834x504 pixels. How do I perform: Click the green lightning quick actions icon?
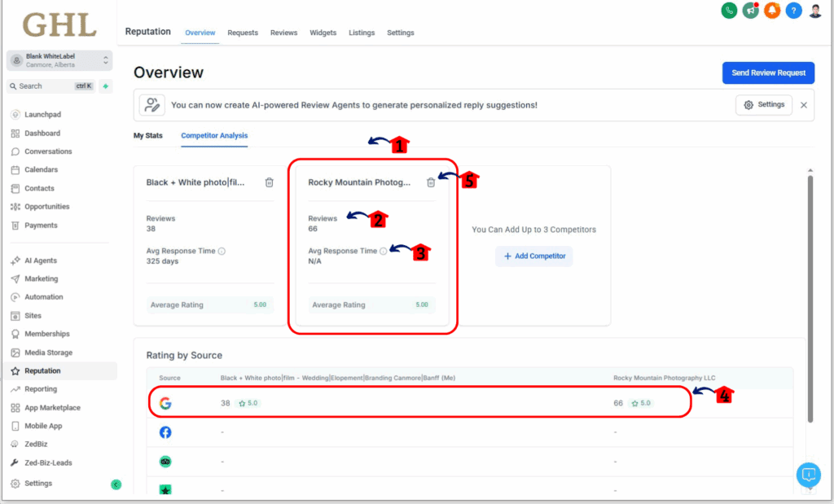[x=106, y=86]
